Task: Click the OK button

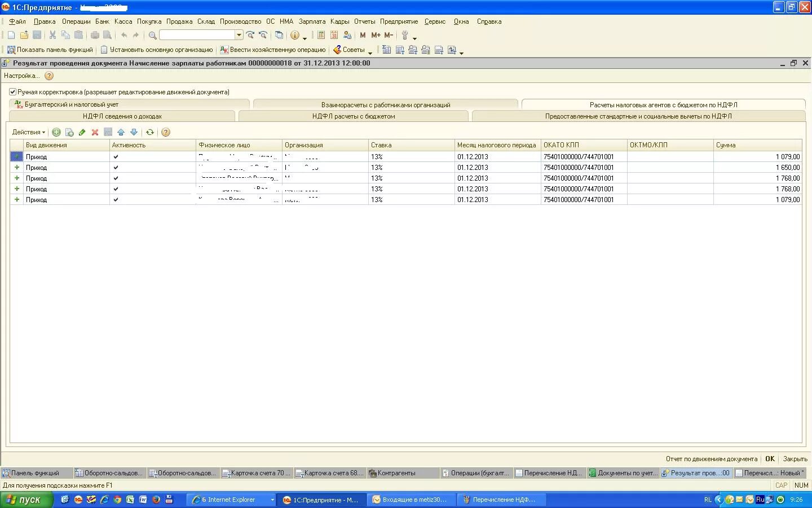Action: pos(770,459)
